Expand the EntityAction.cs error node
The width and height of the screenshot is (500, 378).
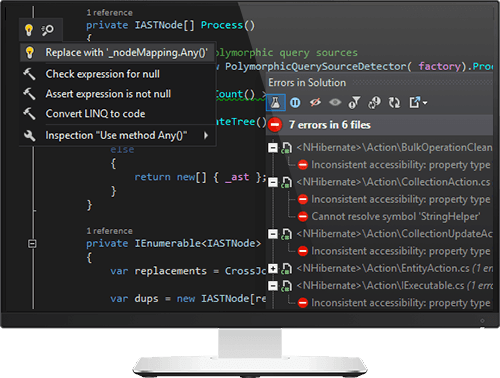[273, 268]
